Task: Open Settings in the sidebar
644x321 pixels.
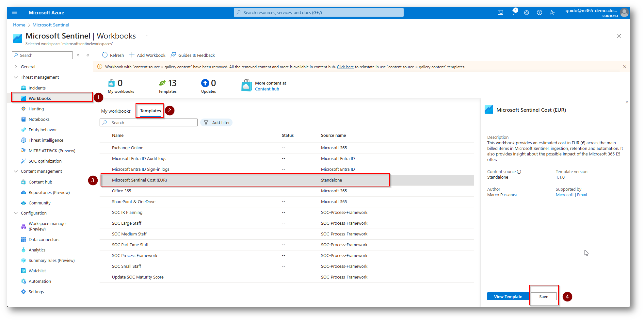Action: tap(36, 292)
